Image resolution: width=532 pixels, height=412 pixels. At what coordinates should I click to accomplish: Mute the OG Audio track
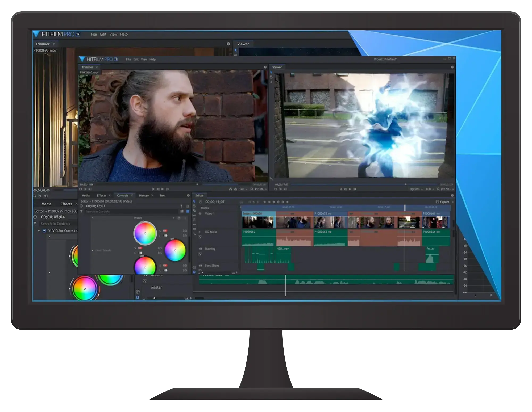pyautogui.click(x=200, y=232)
